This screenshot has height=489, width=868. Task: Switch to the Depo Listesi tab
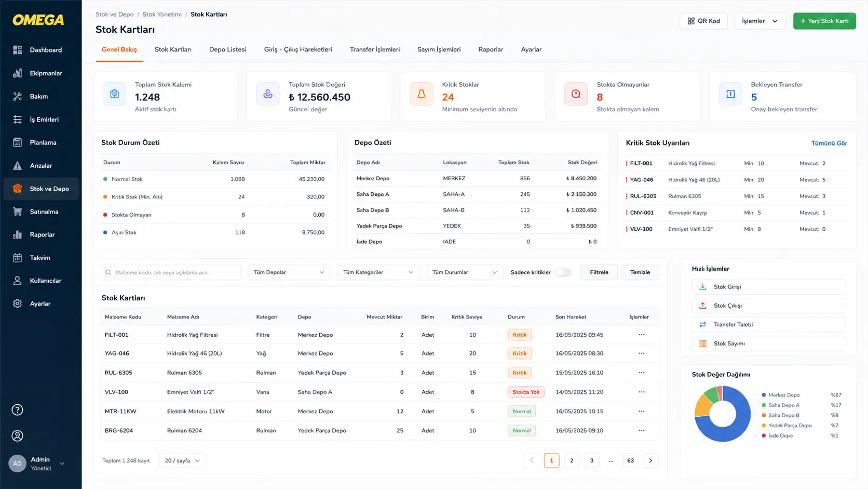(227, 49)
